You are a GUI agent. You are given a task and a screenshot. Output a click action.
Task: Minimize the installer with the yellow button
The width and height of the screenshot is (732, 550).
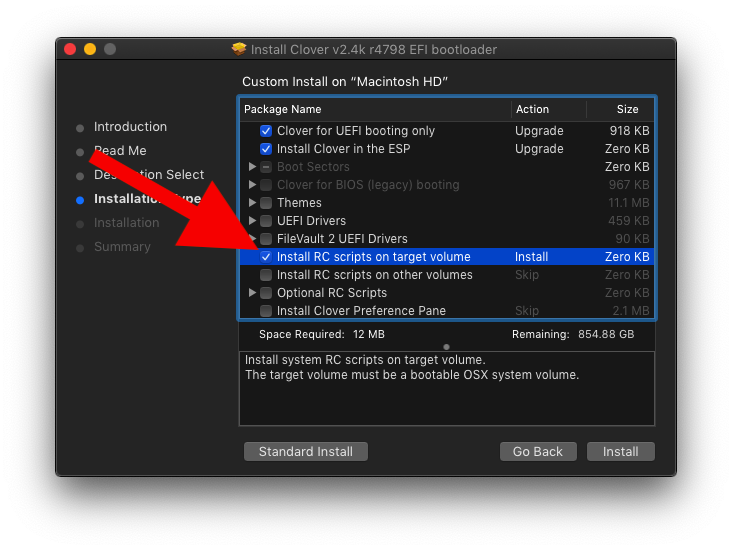coord(90,49)
